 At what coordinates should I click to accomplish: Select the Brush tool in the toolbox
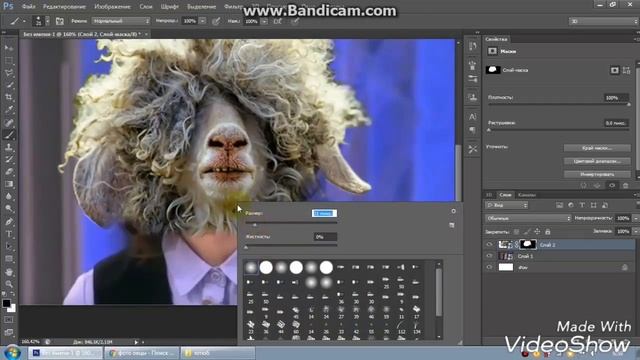9,135
